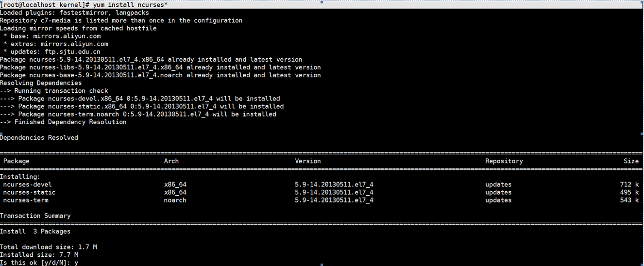The width and height of the screenshot is (644, 266).
Task: Click the '543 k' size value
Action: pos(629,200)
